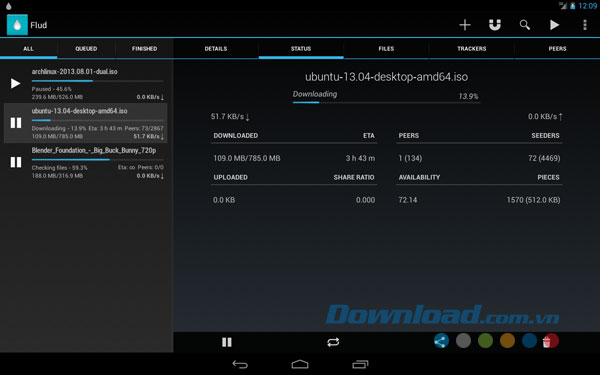Screen dimensions: 600x375
Task: Click the UPLOADED label
Action: click(230, 177)
